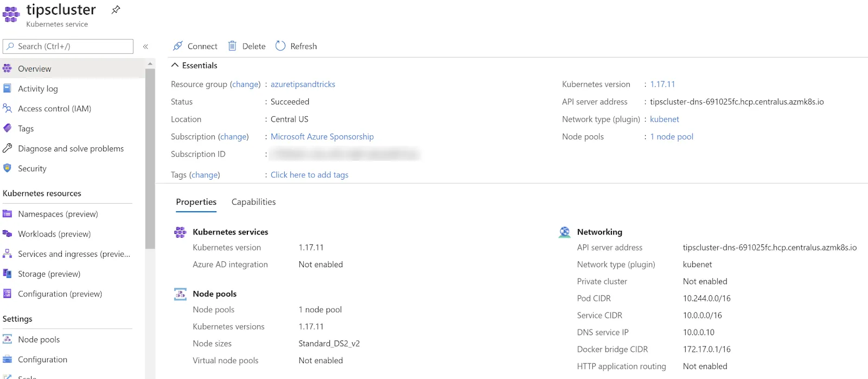This screenshot has width=868, height=379.
Task: Collapse the sidebar with double chevron
Action: pyautogui.click(x=145, y=47)
